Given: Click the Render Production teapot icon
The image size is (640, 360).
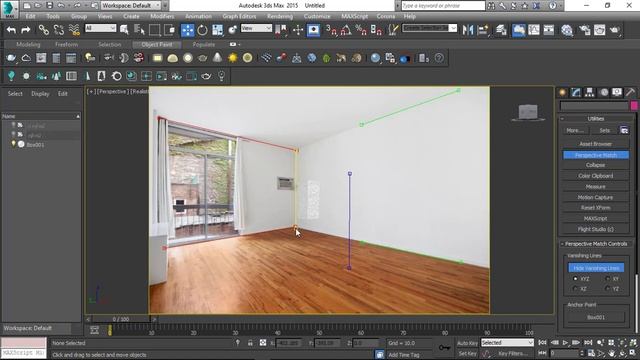Looking at the screenshot, I should (x=615, y=30).
